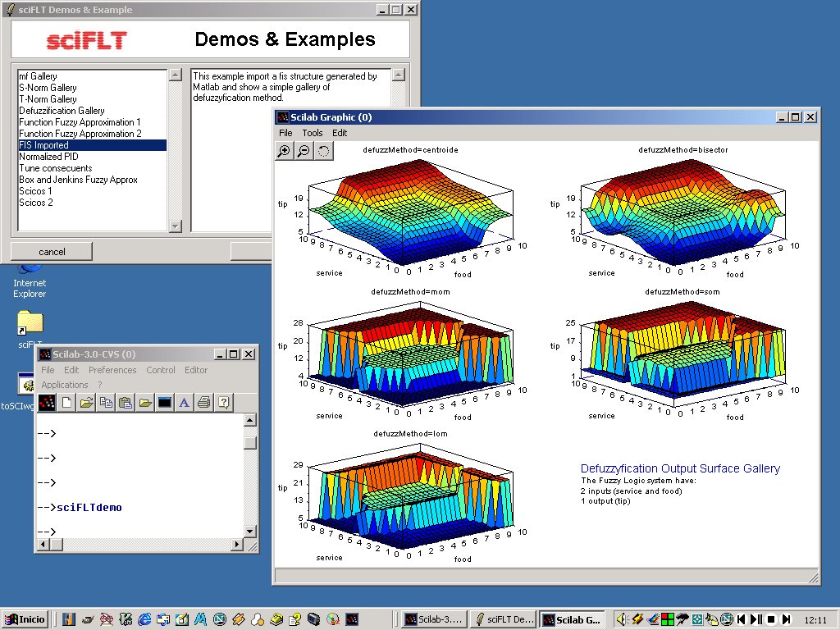Click the next track tray button
This screenshot has height=630, width=840.
pyautogui.click(x=787, y=619)
